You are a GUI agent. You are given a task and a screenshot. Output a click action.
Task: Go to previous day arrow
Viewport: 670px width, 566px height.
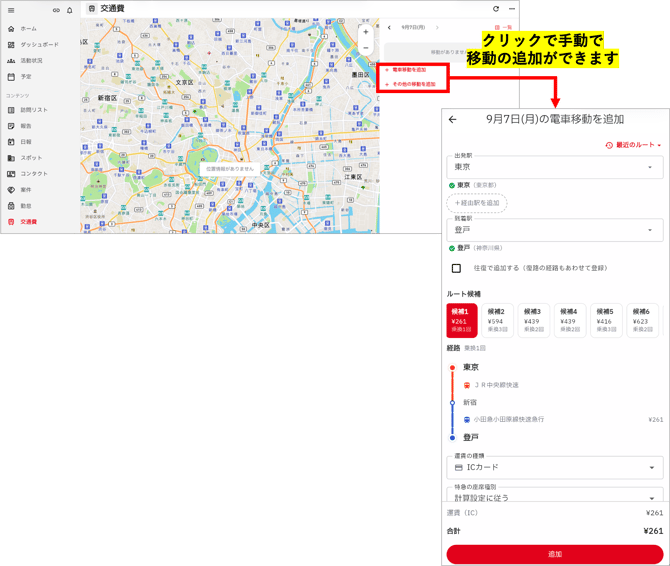click(x=389, y=28)
